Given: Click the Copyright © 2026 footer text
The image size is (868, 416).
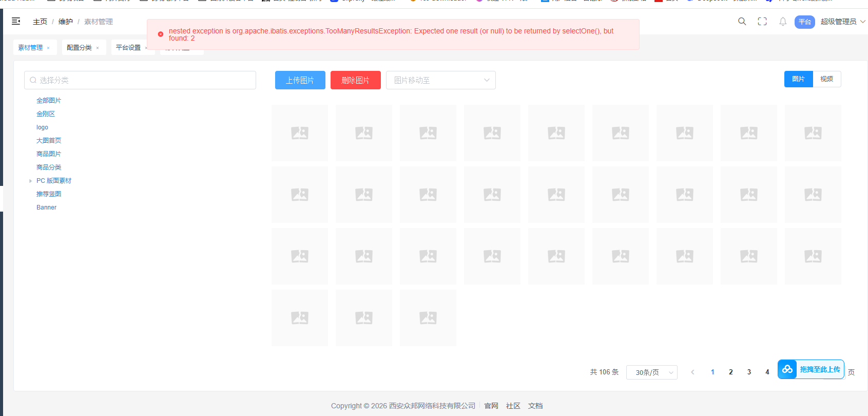Looking at the screenshot, I should [403, 406].
